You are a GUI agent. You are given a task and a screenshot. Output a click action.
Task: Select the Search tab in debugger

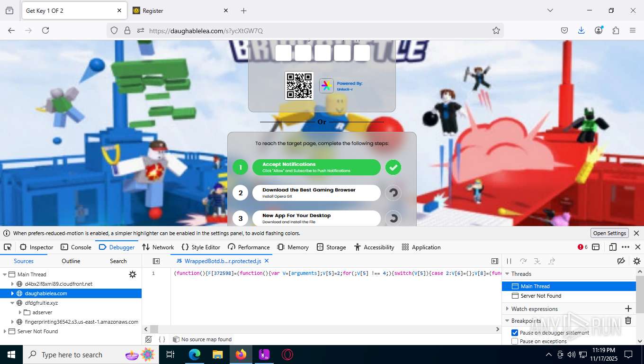118,261
